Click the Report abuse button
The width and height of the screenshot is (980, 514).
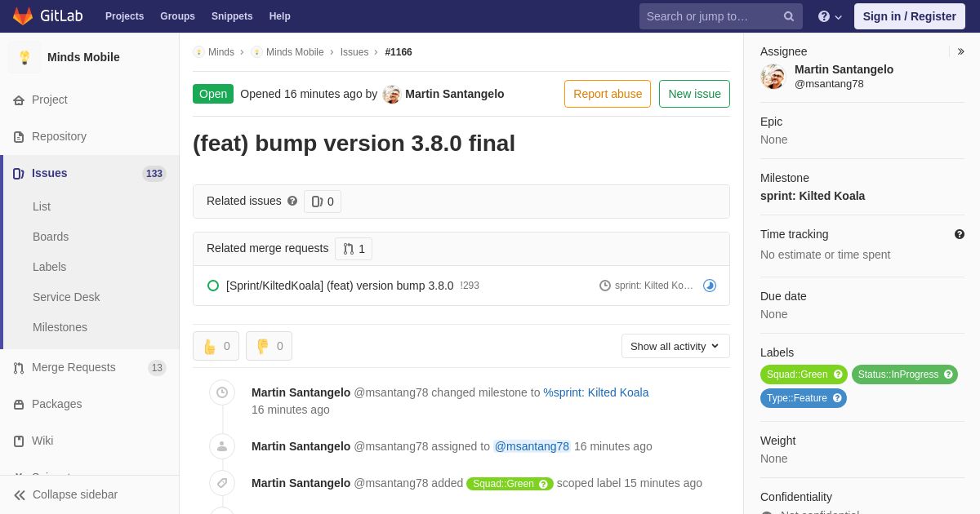pyautogui.click(x=608, y=94)
